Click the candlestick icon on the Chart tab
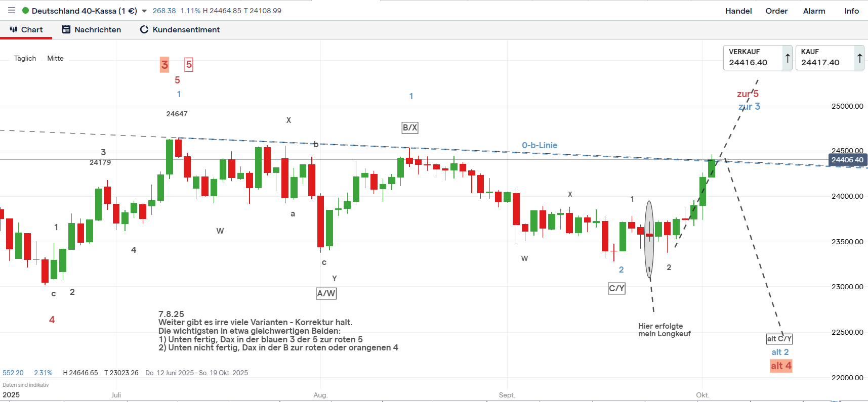868x402 pixels. click(x=14, y=29)
